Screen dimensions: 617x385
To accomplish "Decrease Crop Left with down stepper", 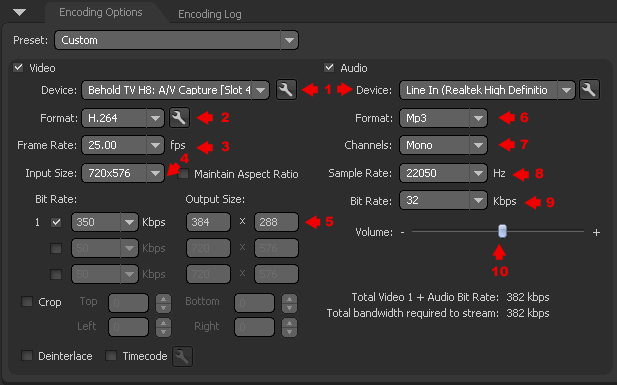I will click(x=163, y=332).
